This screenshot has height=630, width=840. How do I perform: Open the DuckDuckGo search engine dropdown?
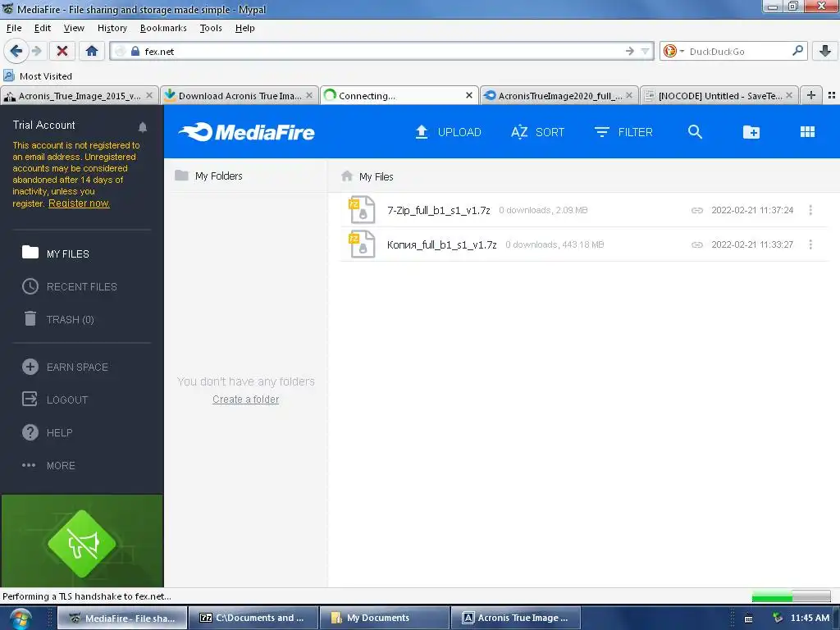coord(674,51)
